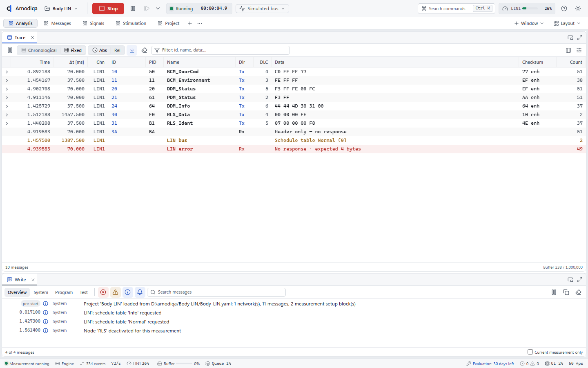Open the Trace column chooser icon

click(x=568, y=50)
